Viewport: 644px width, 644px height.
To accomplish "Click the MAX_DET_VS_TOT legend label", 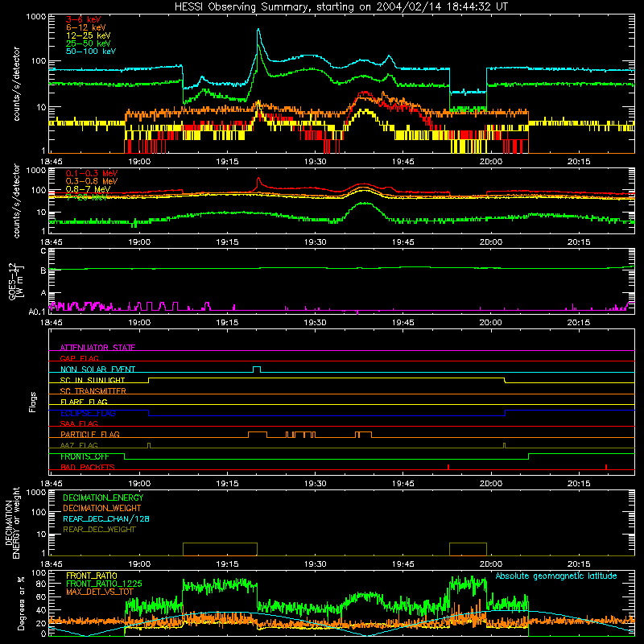I will pyautogui.click(x=99, y=592).
